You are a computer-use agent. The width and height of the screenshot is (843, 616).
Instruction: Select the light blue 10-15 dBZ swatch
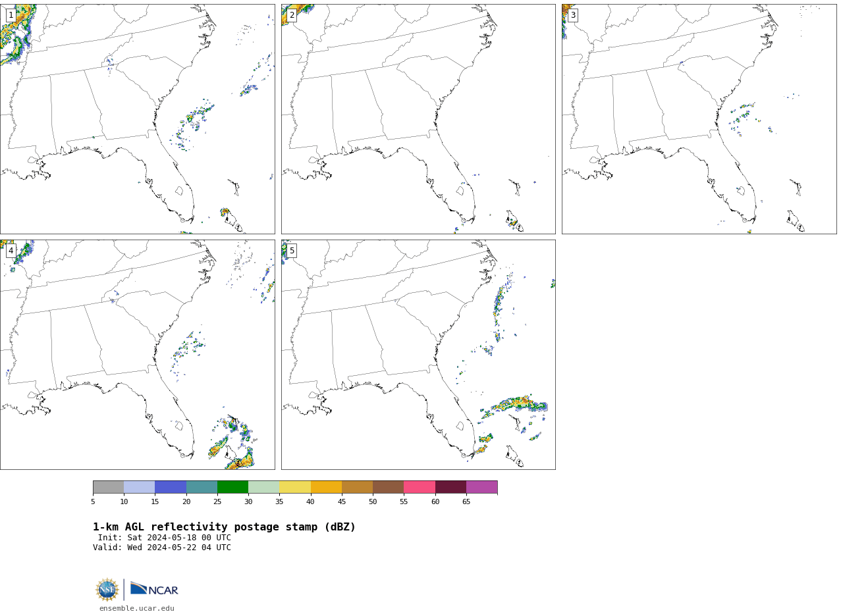click(139, 487)
